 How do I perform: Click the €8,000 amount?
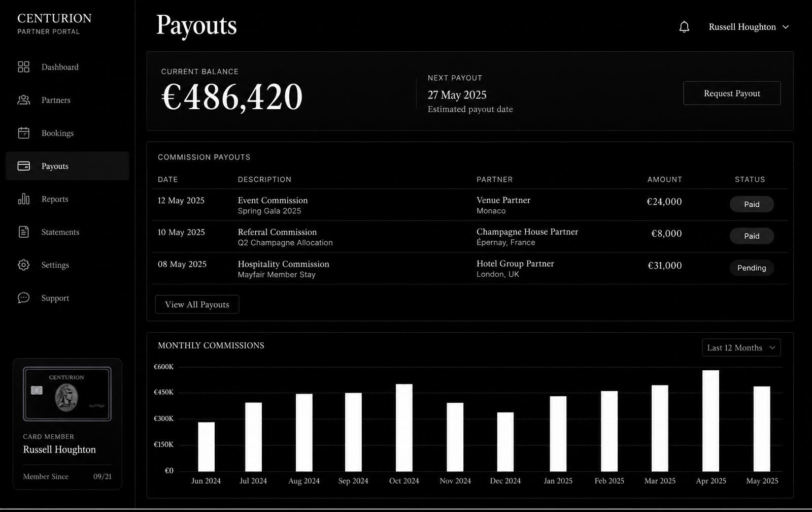click(666, 234)
